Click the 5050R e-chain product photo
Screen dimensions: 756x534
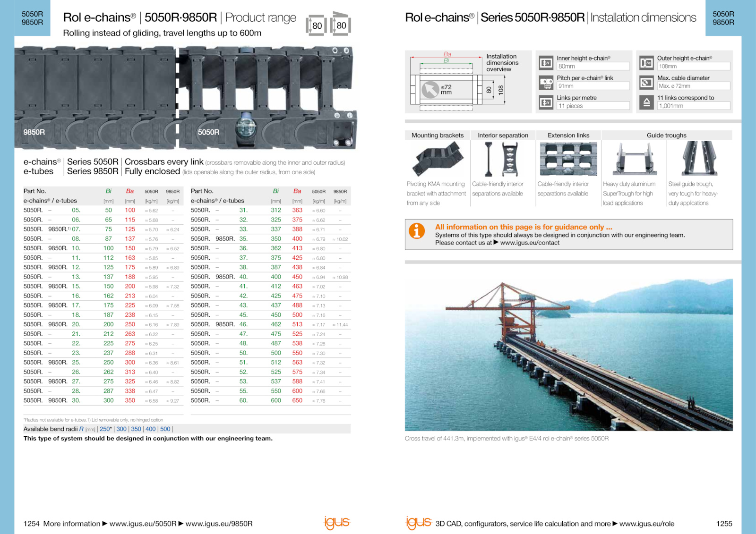268,97
